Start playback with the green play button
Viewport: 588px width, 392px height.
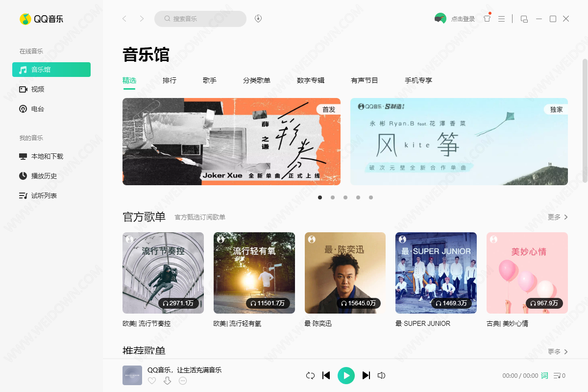pyautogui.click(x=346, y=375)
